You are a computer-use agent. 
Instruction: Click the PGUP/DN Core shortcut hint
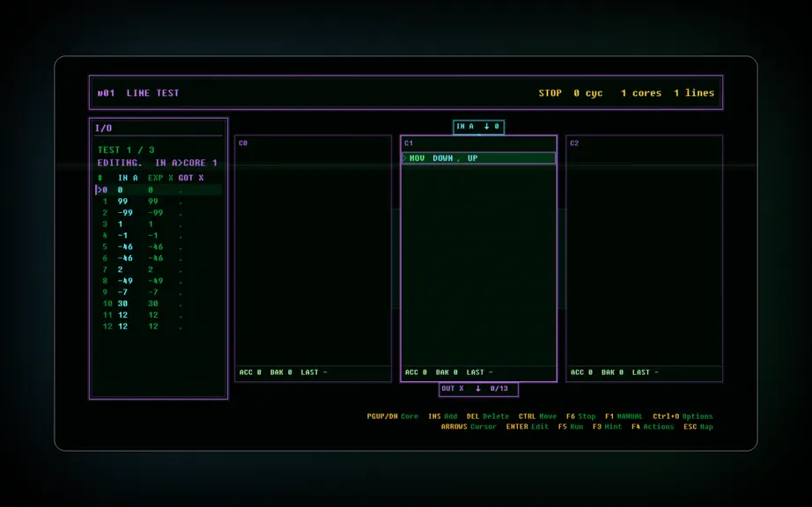[x=393, y=416]
